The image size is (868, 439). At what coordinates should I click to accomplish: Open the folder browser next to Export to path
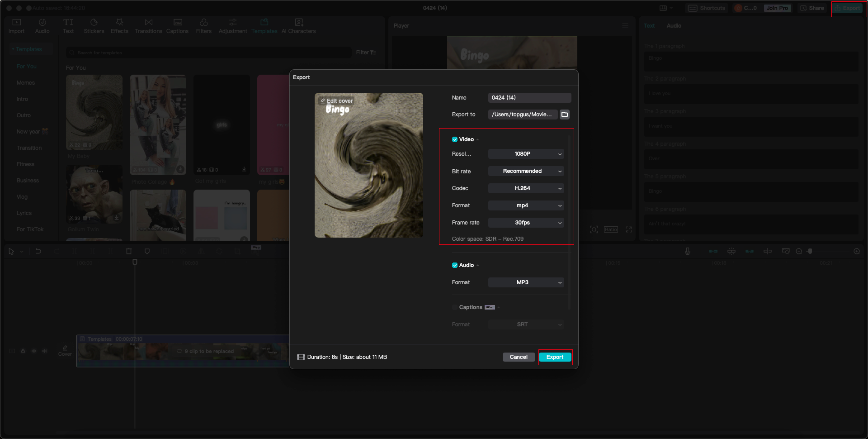(565, 115)
